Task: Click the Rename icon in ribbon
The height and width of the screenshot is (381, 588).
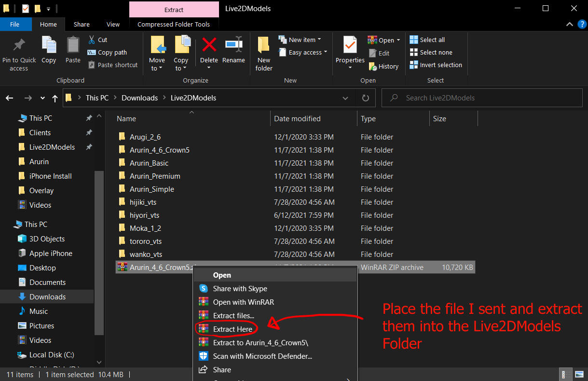Action: [233, 45]
